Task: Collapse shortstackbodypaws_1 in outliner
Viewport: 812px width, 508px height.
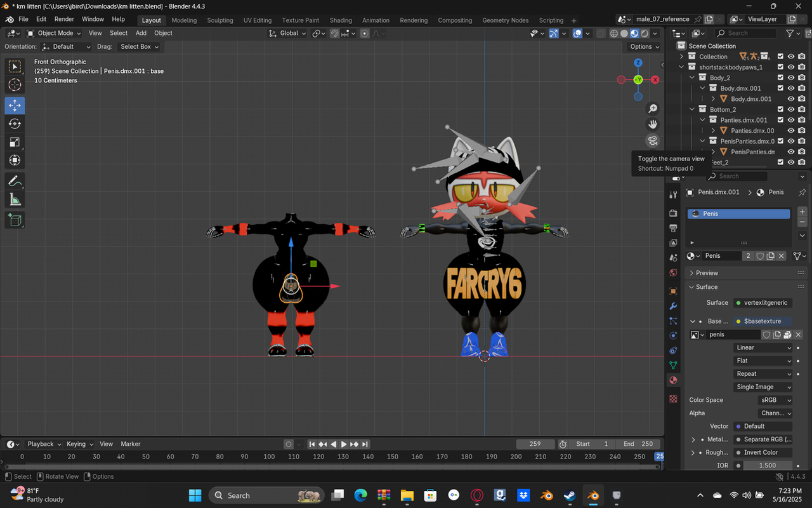Action: (682, 67)
